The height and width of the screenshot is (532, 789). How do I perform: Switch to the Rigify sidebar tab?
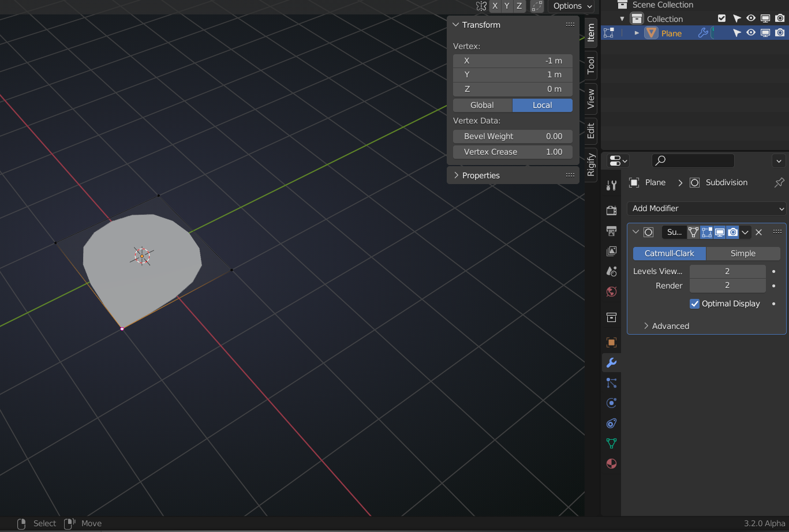(591, 165)
